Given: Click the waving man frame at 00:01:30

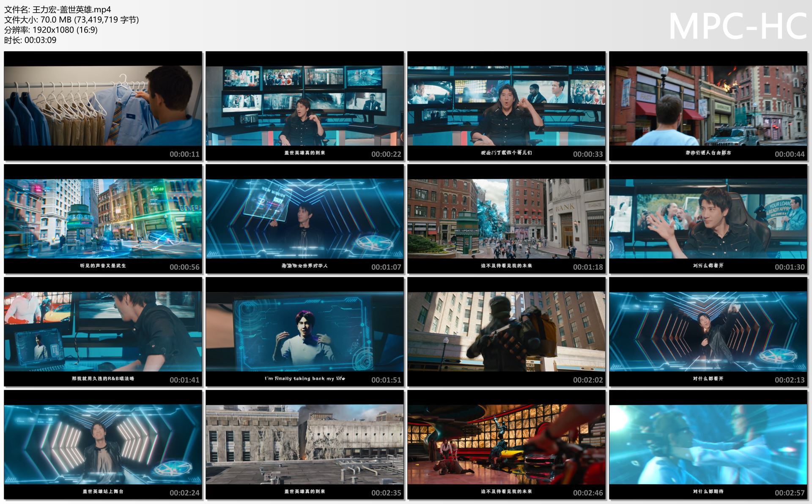Looking at the screenshot, I should coord(708,219).
